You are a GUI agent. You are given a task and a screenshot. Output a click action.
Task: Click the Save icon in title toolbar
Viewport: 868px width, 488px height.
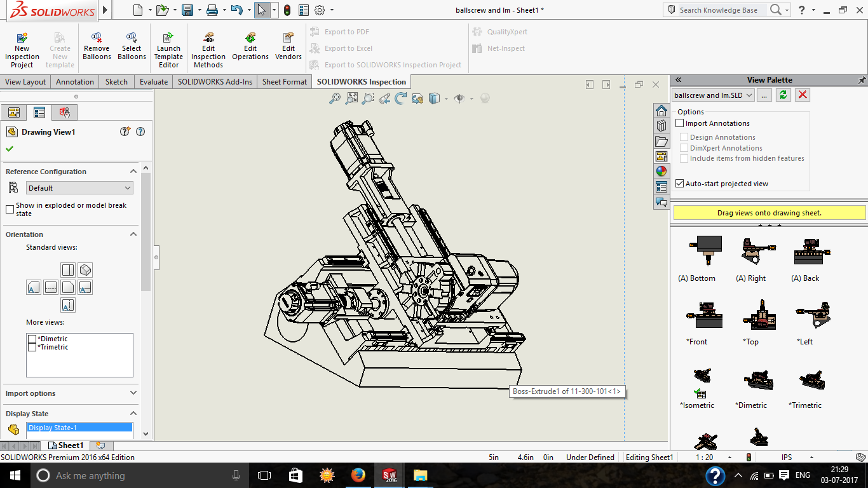click(x=187, y=10)
